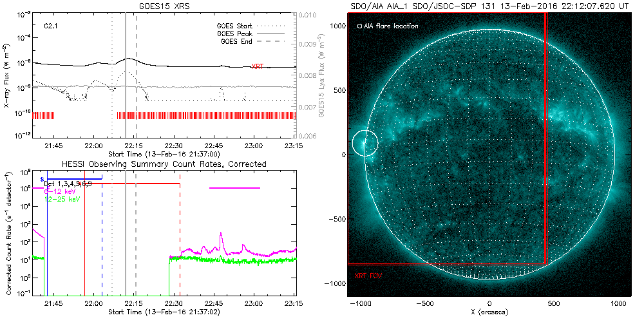
Task: Click the short magenta horizontal bar in the HESSI plot
Action: point(234,188)
